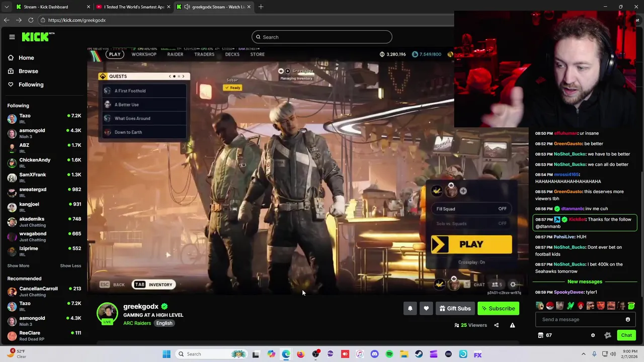Click the Windows taskbar search box
Image resolution: width=644 pixels, height=362 pixels.
click(212, 354)
